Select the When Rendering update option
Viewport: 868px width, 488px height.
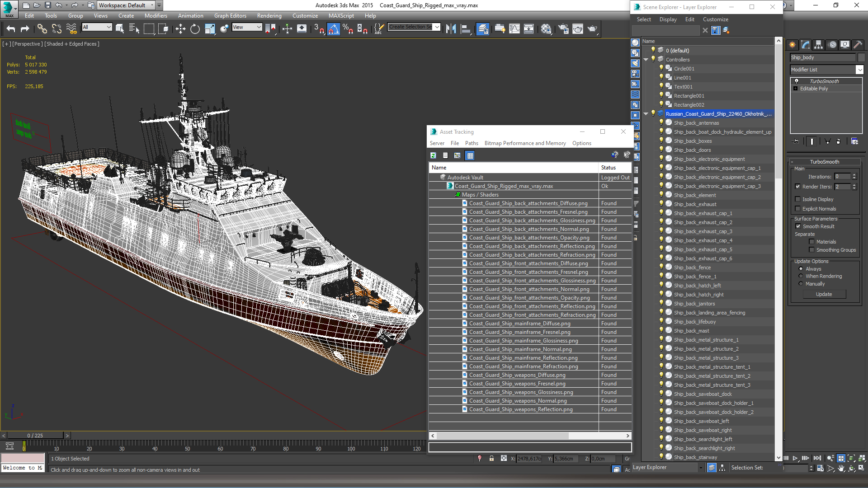[x=801, y=276]
